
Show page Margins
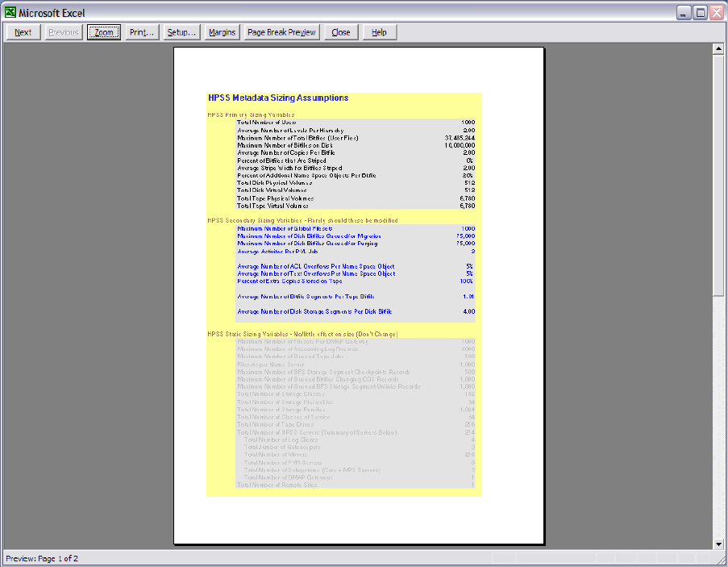click(222, 32)
